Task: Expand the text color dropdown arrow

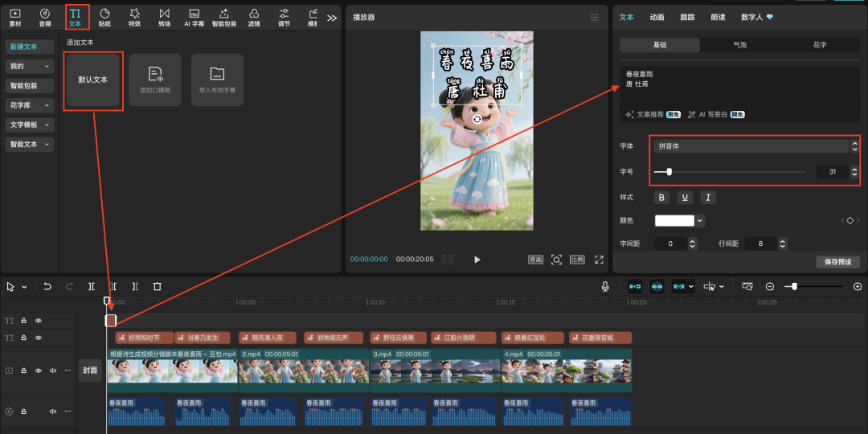Action: tap(700, 220)
